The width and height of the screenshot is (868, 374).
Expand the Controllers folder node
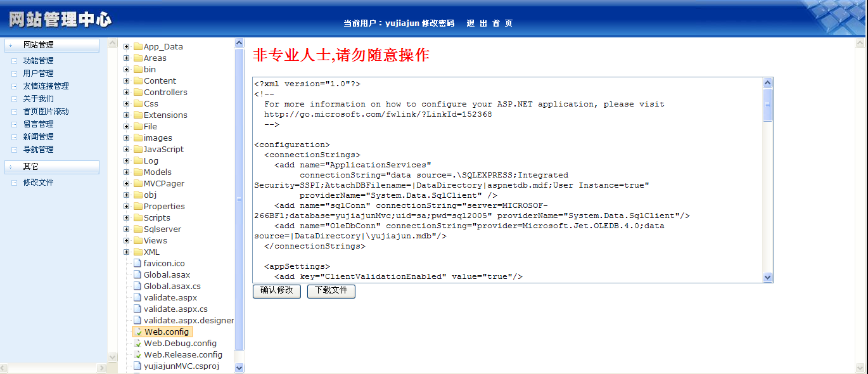(126, 93)
